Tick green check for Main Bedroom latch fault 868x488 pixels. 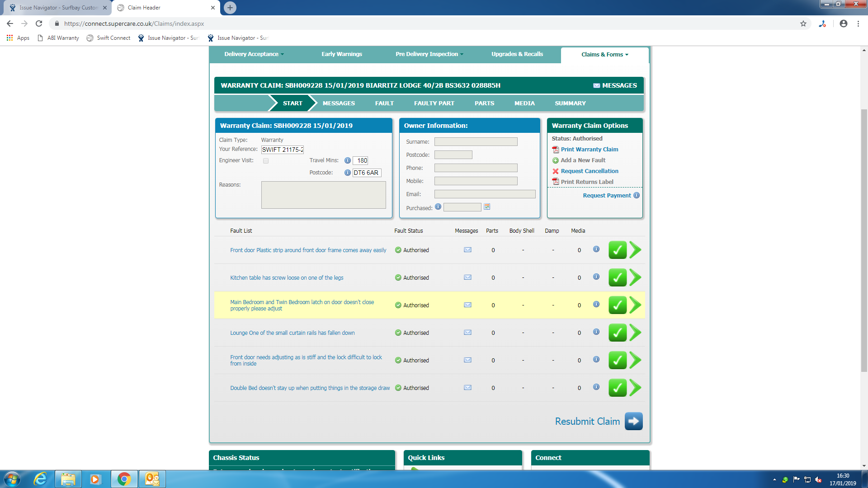pyautogui.click(x=617, y=305)
